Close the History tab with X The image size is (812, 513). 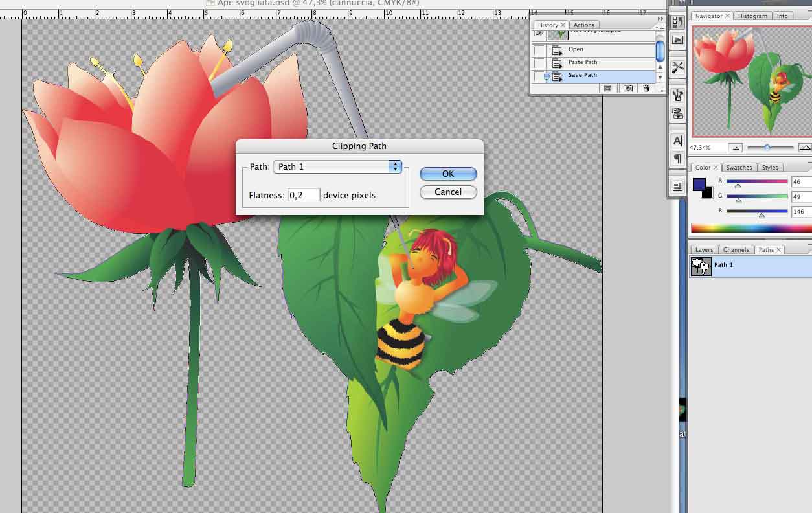point(563,25)
